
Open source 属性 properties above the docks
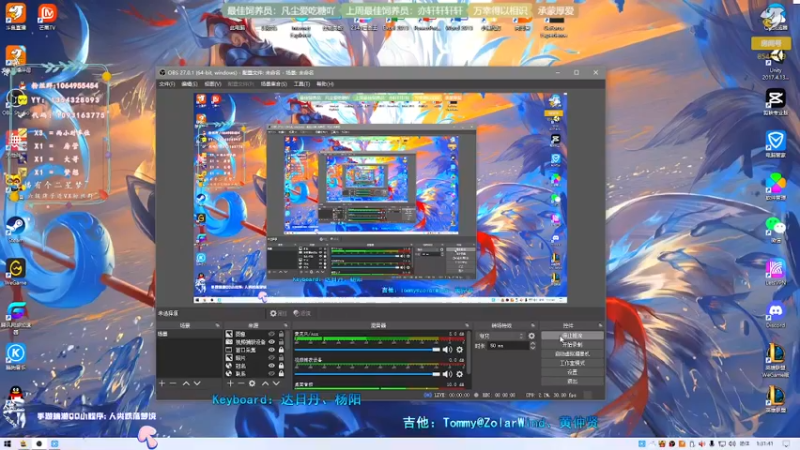tap(278, 313)
